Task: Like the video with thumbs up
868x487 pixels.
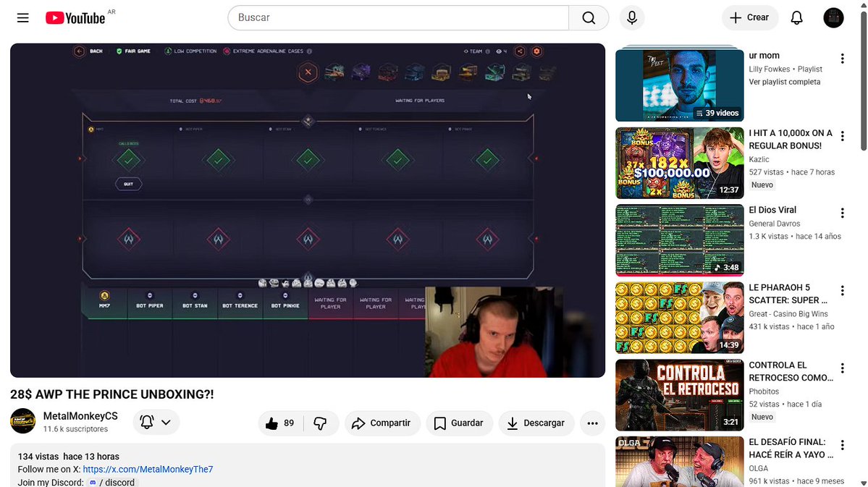Action: 281,423
